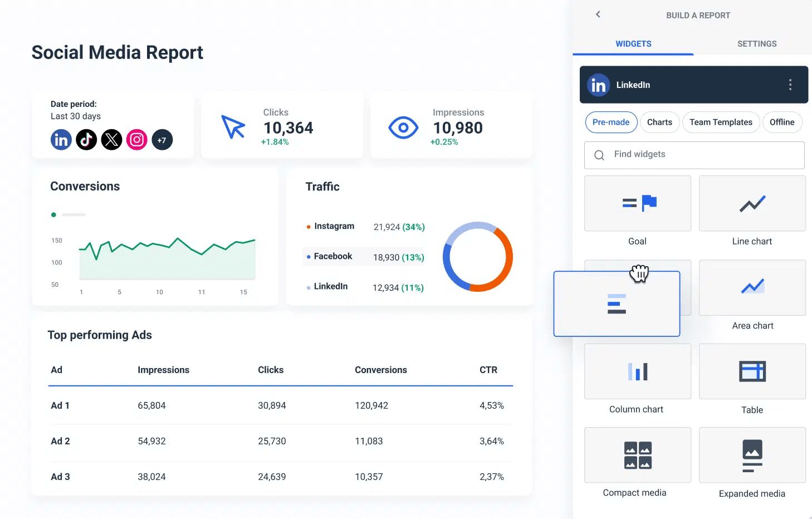812x519 pixels.
Task: Select the Line chart widget
Action: click(752, 203)
